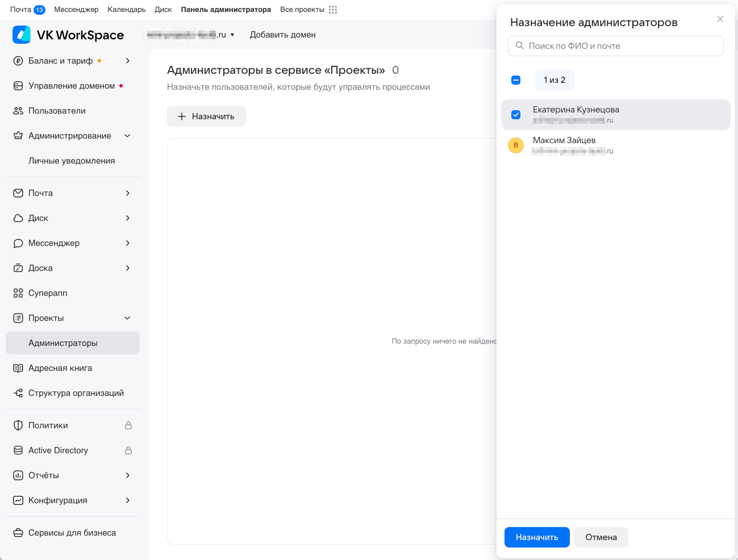Open the apps grid icon in top bar
738x560 pixels.
click(333, 10)
